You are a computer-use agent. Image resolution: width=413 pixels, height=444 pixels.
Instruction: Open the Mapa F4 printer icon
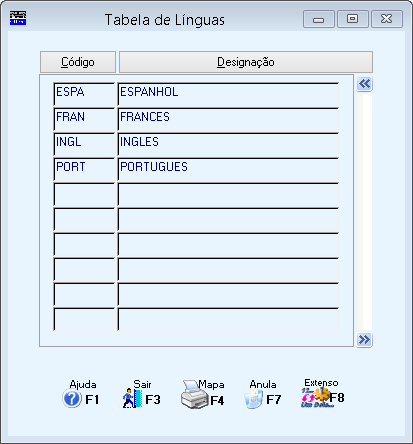point(195,395)
